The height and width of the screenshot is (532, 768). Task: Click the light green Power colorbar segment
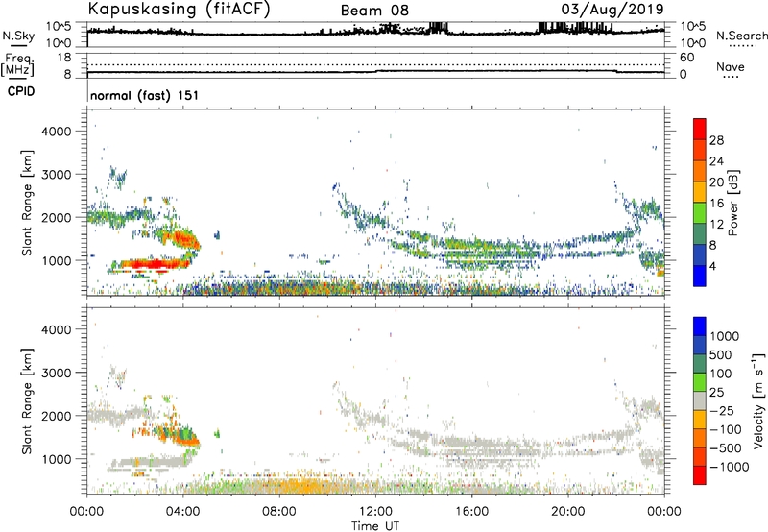700,212
